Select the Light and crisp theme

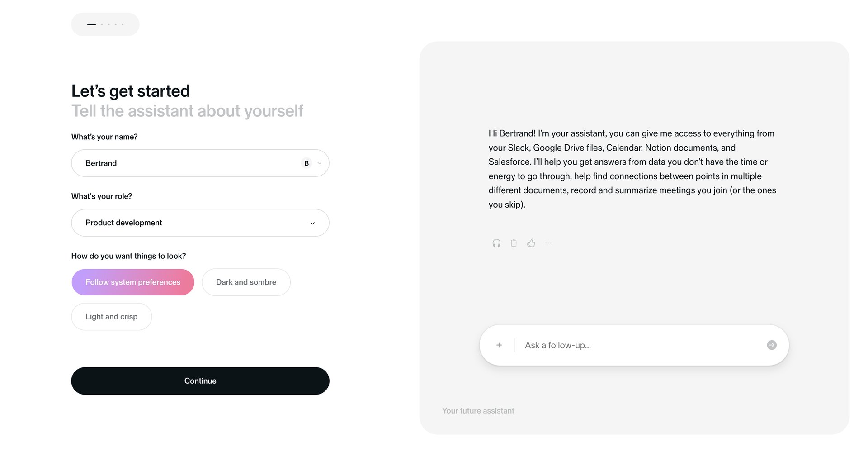tap(111, 316)
